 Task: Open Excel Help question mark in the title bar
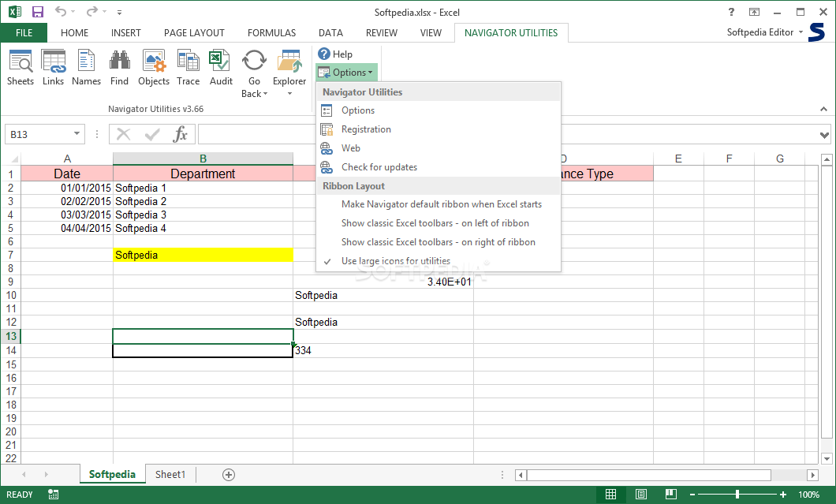[x=731, y=12]
